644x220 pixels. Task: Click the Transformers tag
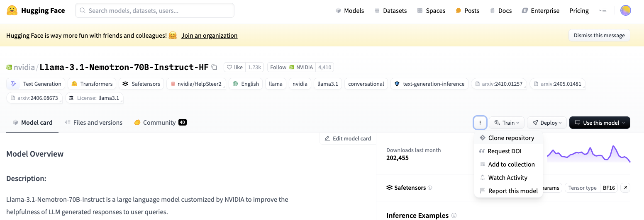pyautogui.click(x=92, y=84)
